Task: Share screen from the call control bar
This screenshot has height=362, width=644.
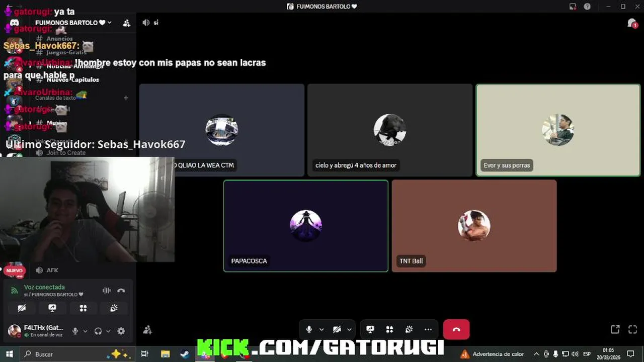Action: [370, 329]
